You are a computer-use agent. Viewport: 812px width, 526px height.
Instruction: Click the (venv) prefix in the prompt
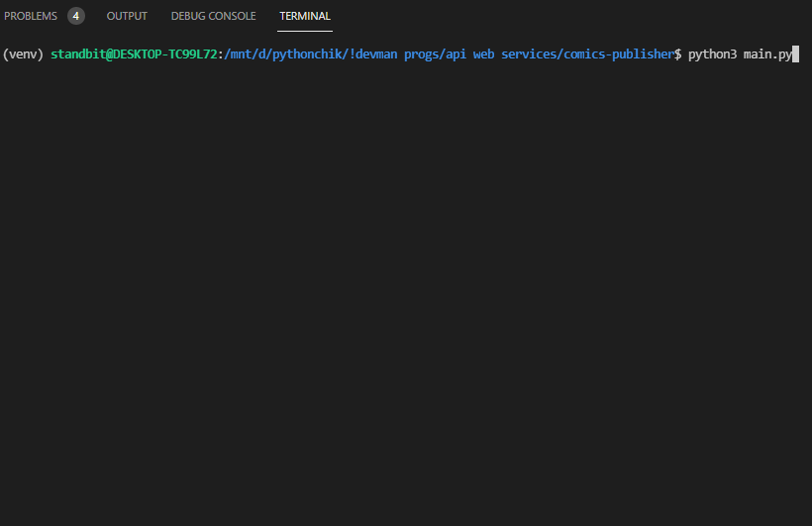[x=24, y=53]
